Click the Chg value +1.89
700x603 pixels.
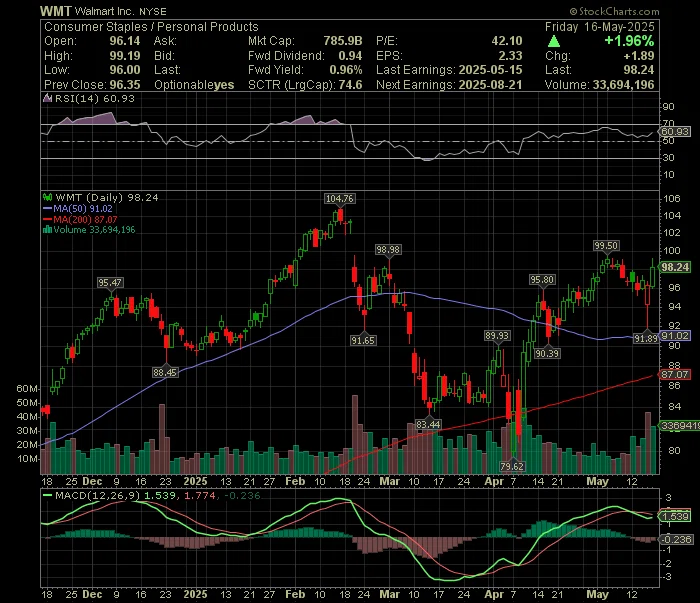[x=639, y=56]
